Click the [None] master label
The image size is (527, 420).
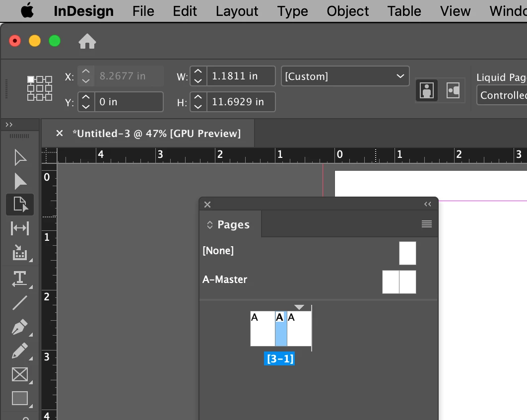click(x=218, y=251)
